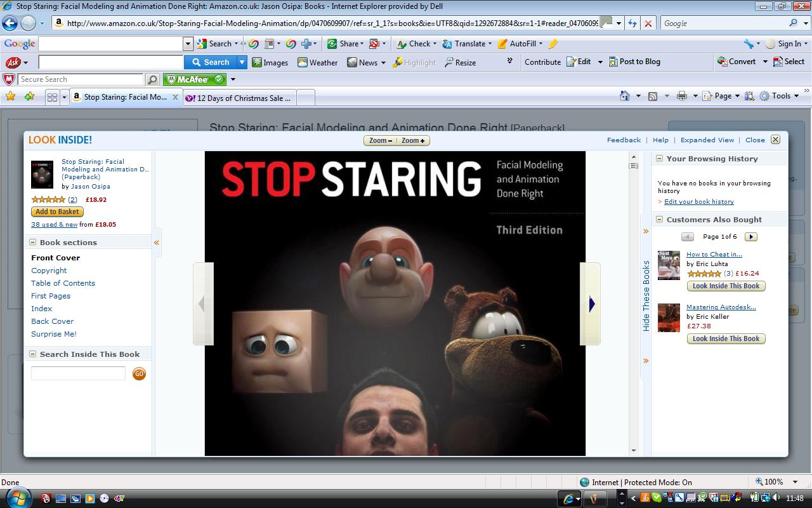
Task: Click the McAfee SiteAdvisor green badge
Action: (x=194, y=79)
